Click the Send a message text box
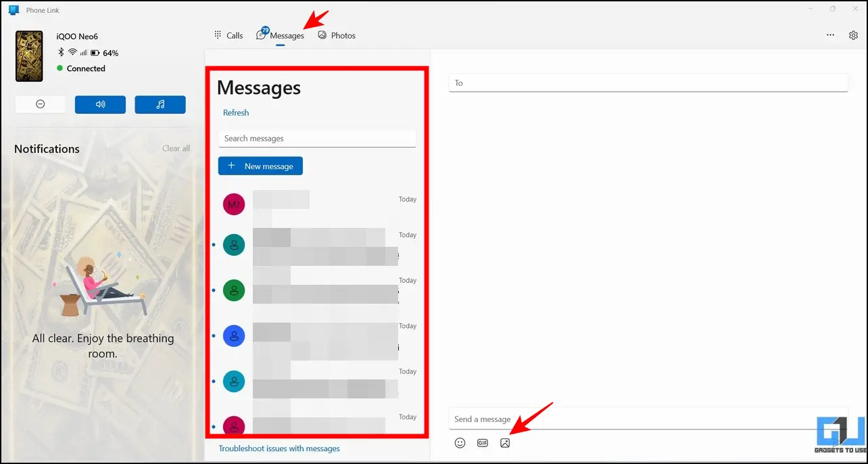Screen dimensions: 868x464 coord(648,419)
